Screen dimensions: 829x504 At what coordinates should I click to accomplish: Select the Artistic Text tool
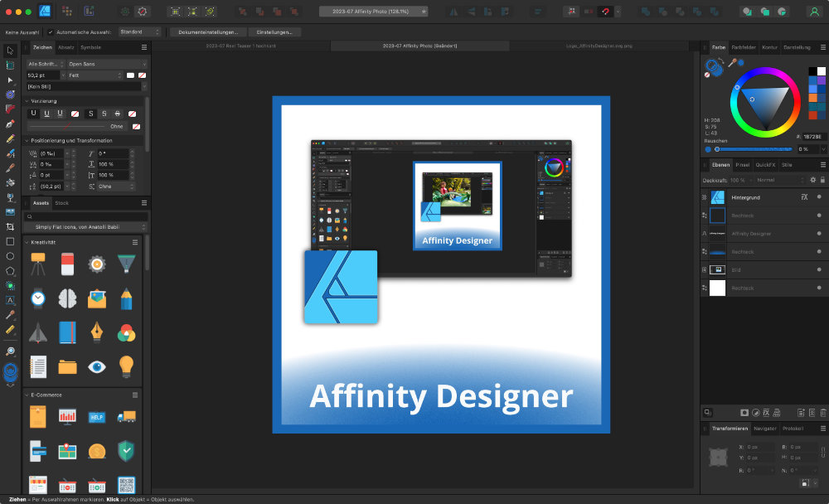coord(10,300)
